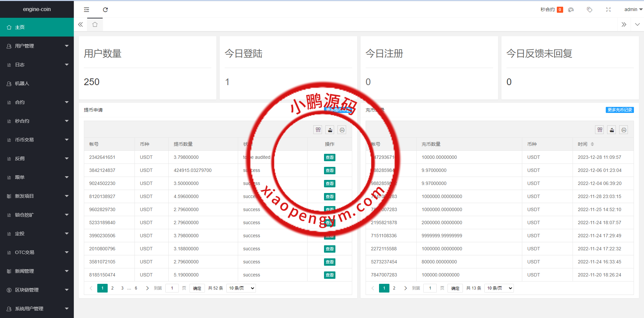
Task: Open column filter icon in withdrawal table
Action: coord(318,130)
